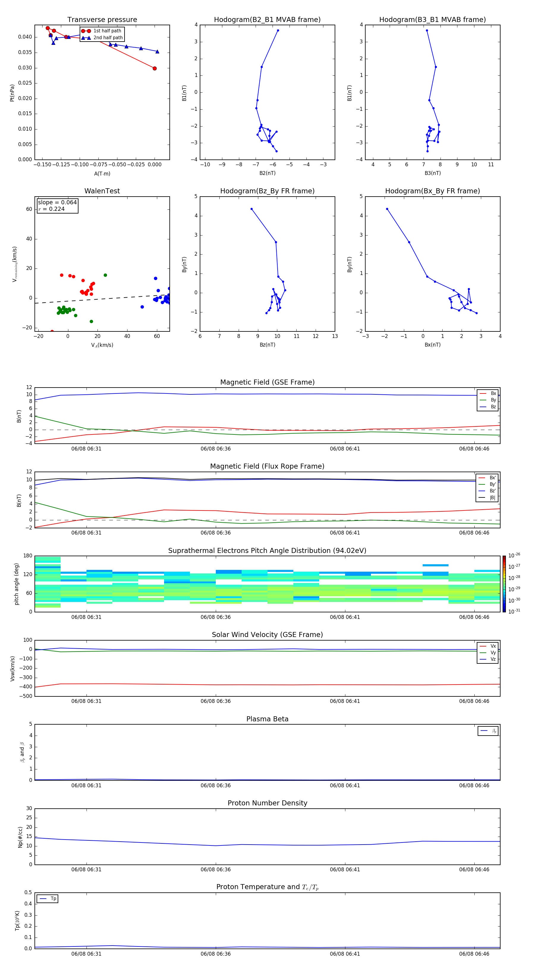Click the B2(nT) x-axis label

click(x=267, y=173)
